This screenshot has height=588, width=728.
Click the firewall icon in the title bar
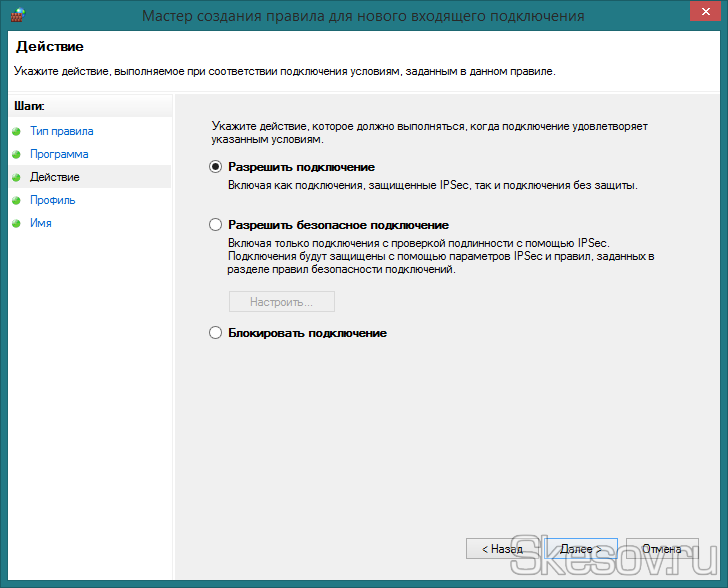[x=15, y=16]
